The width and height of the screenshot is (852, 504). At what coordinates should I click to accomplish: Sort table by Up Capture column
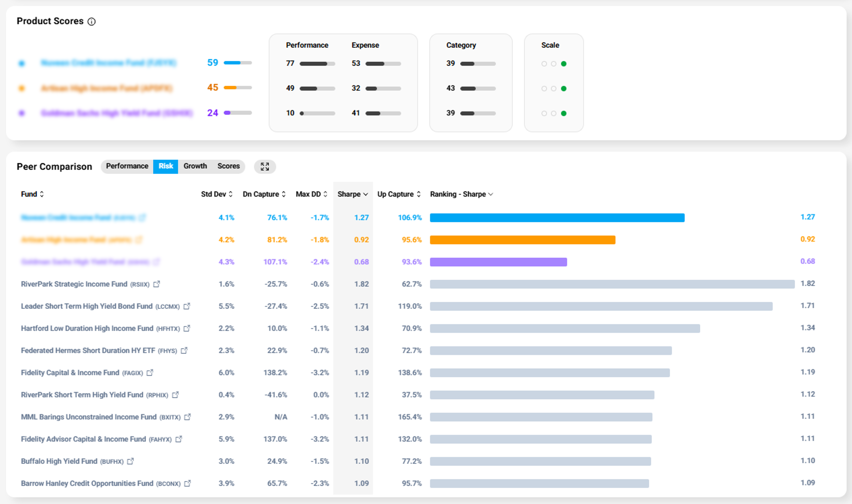399,194
